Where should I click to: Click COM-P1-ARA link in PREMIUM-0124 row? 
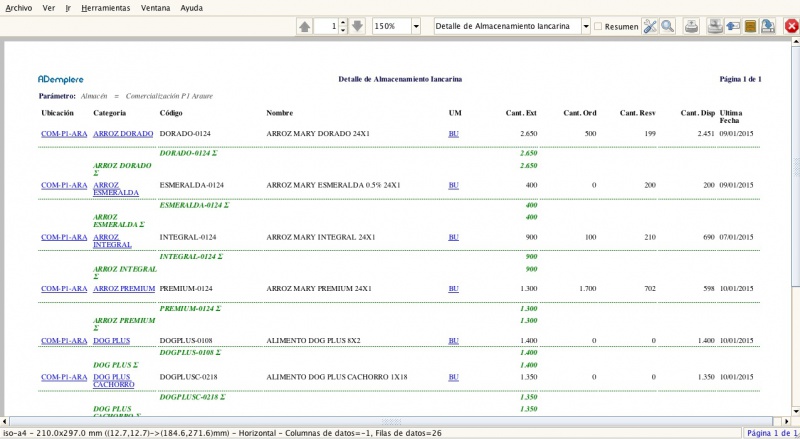click(64, 288)
